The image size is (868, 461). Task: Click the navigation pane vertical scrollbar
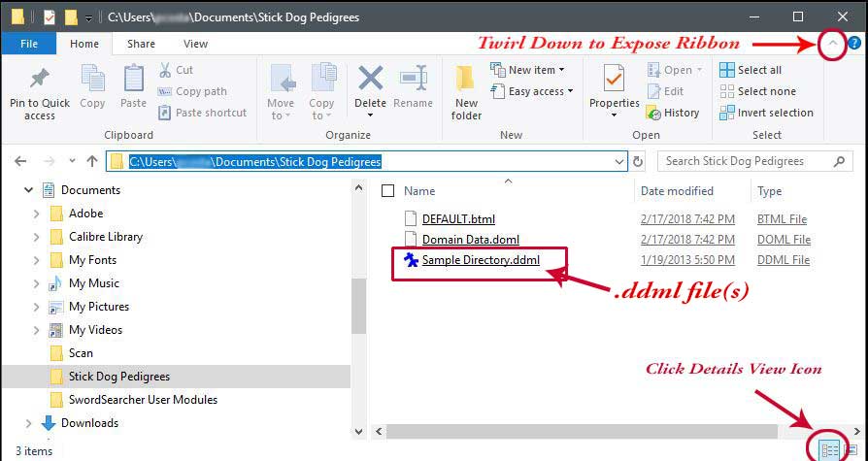(x=358, y=306)
